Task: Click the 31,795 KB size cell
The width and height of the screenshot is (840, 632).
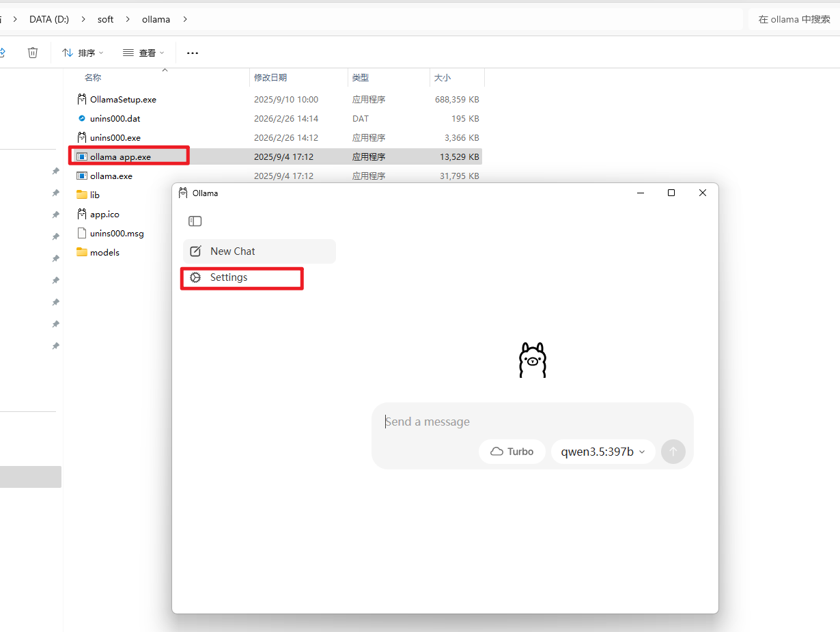Action: [460, 176]
